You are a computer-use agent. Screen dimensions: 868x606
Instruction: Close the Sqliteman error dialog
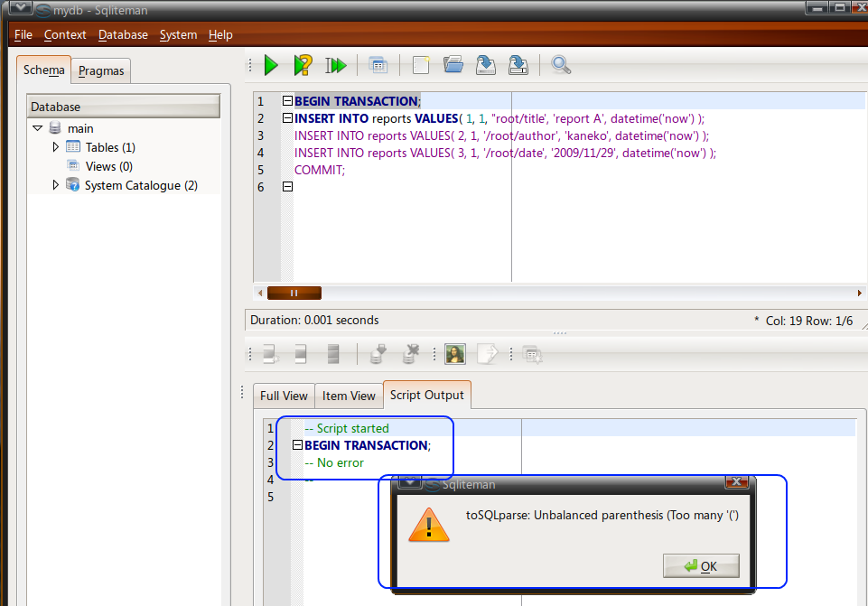point(737,482)
